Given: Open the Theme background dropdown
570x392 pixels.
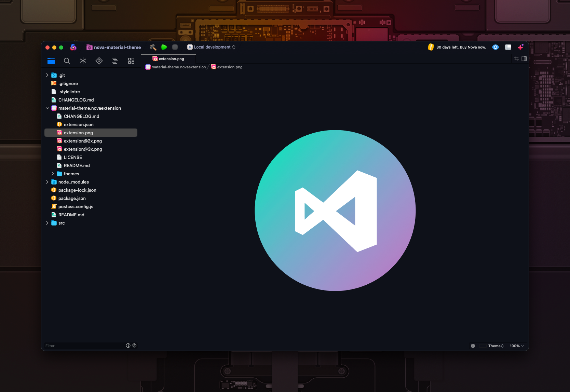Looking at the screenshot, I should click(x=496, y=346).
